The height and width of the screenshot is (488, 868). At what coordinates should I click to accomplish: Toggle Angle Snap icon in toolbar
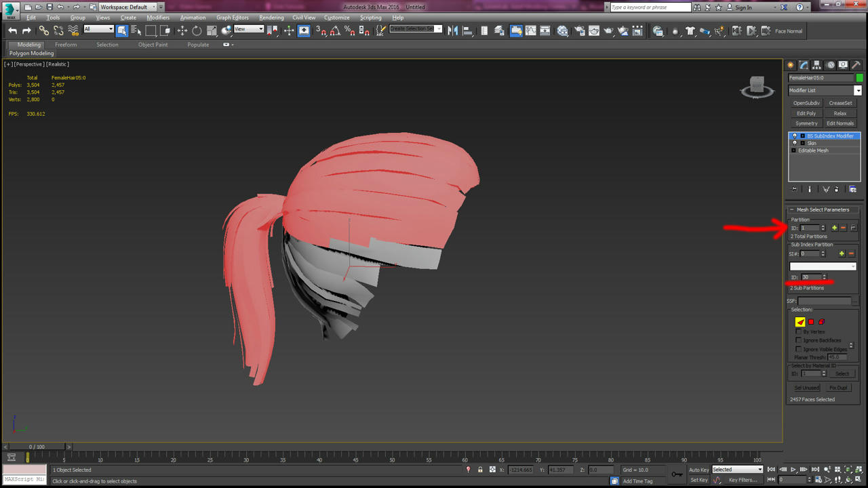pos(335,30)
